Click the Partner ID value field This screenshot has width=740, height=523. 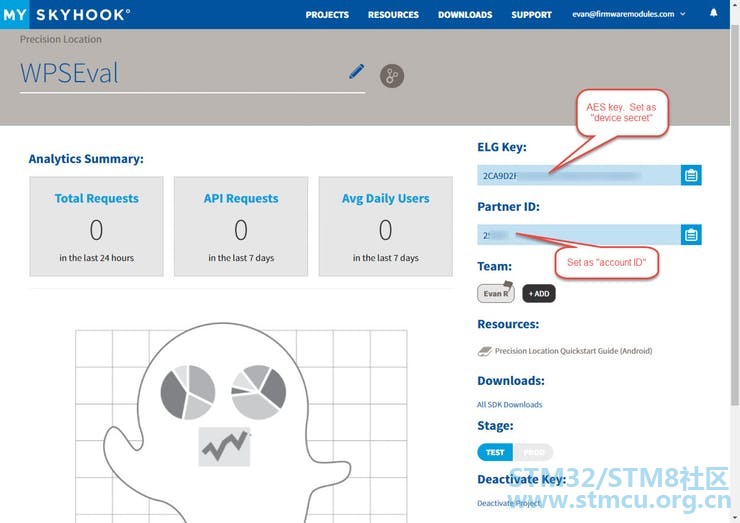579,235
